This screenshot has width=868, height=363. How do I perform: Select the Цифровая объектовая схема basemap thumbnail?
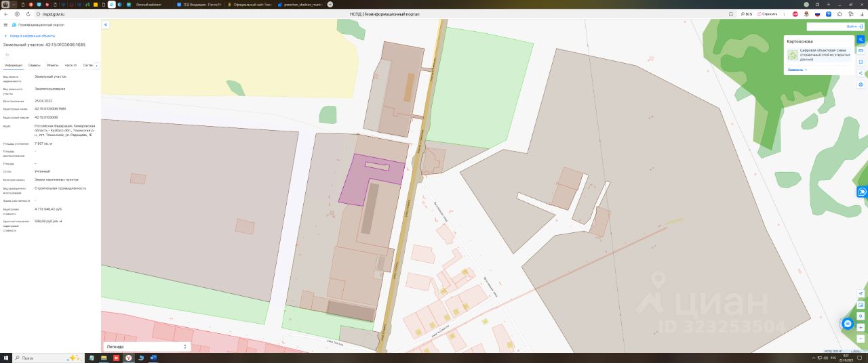coord(792,55)
